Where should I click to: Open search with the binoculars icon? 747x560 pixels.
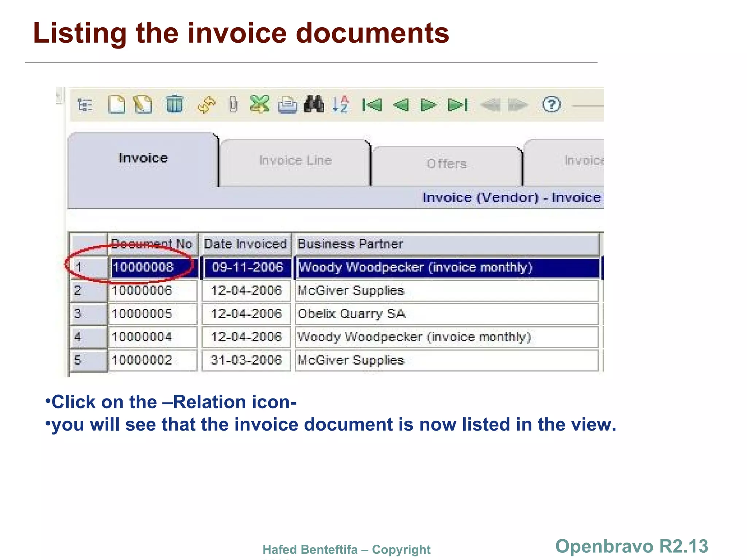(x=314, y=105)
